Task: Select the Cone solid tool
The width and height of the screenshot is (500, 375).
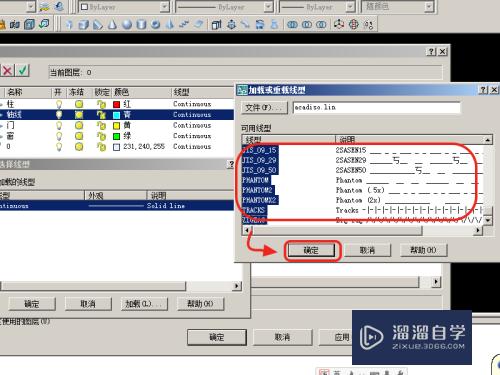Action: (x=112, y=24)
